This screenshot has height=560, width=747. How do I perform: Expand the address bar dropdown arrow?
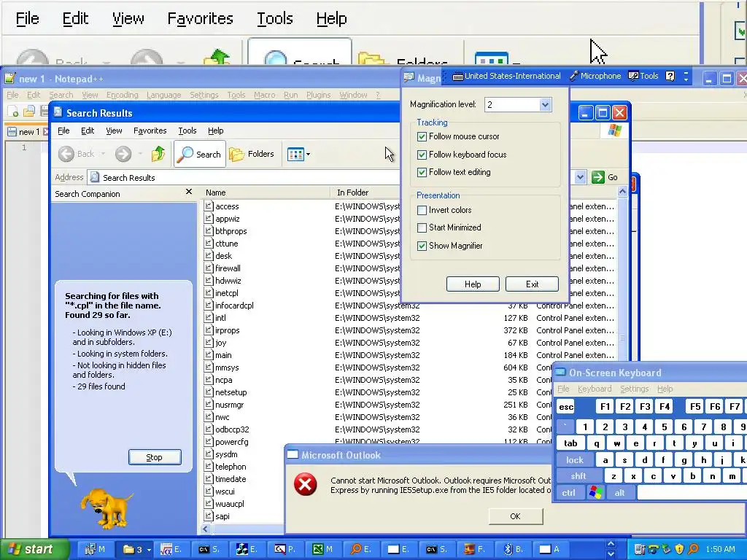point(580,177)
